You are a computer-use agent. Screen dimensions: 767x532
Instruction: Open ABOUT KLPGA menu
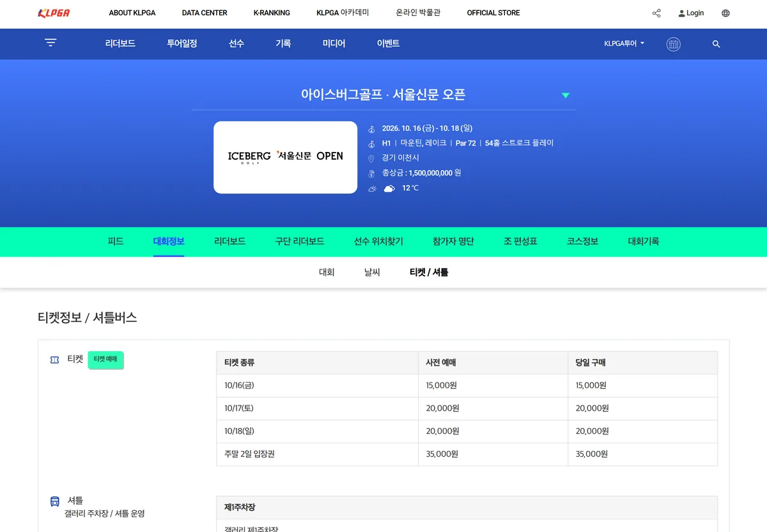click(x=132, y=13)
